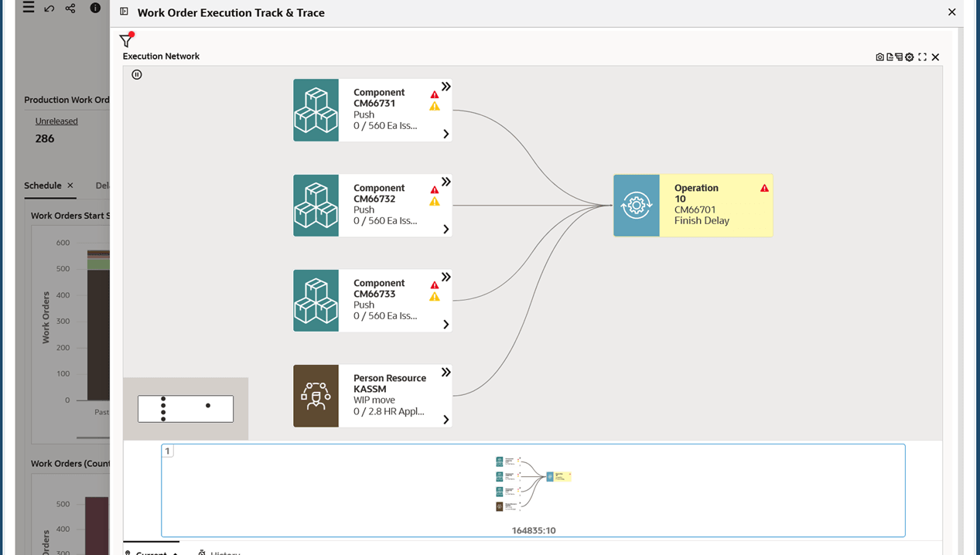Select the Schedule tab in background
Viewport: 980px width, 555px height.
pos(43,186)
